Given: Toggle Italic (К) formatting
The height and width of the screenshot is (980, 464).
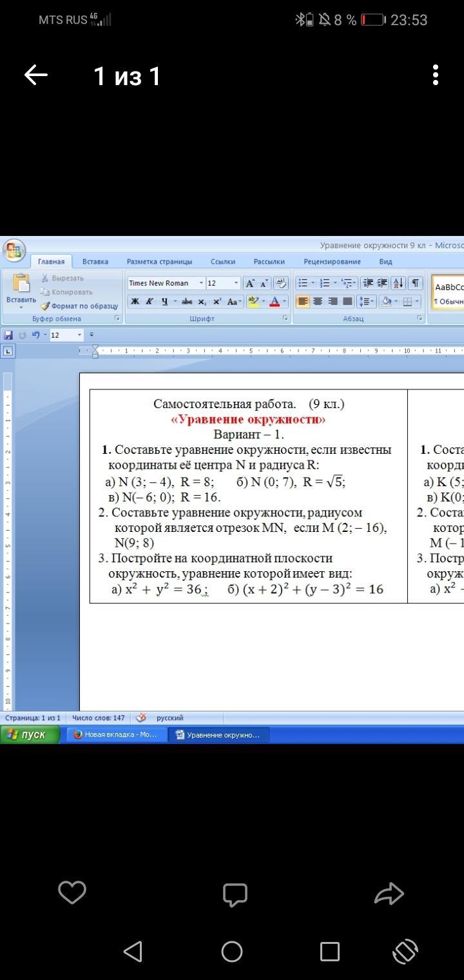Looking at the screenshot, I should pos(149,301).
